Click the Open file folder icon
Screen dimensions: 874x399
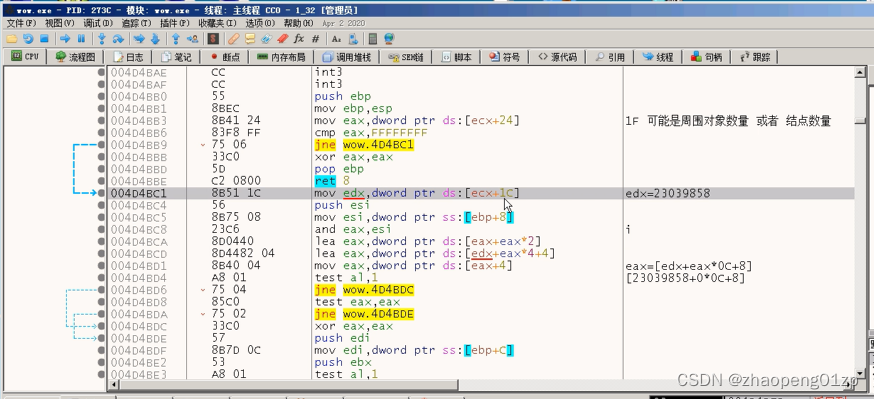coord(12,38)
